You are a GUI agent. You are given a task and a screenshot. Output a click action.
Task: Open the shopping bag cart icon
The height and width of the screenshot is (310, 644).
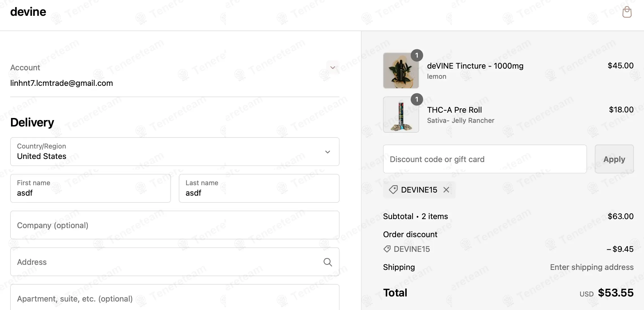627,12
